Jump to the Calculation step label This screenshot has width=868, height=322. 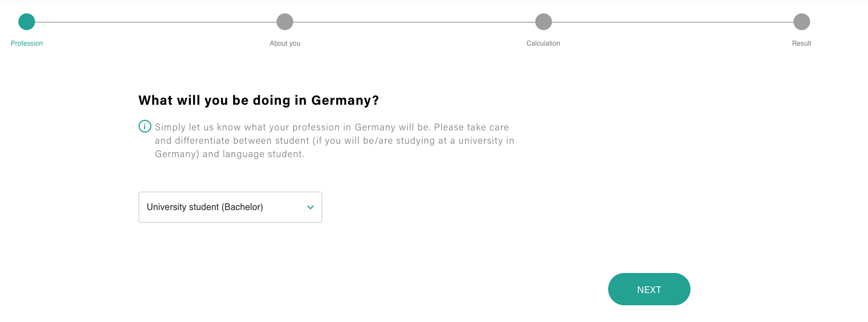pos(543,43)
